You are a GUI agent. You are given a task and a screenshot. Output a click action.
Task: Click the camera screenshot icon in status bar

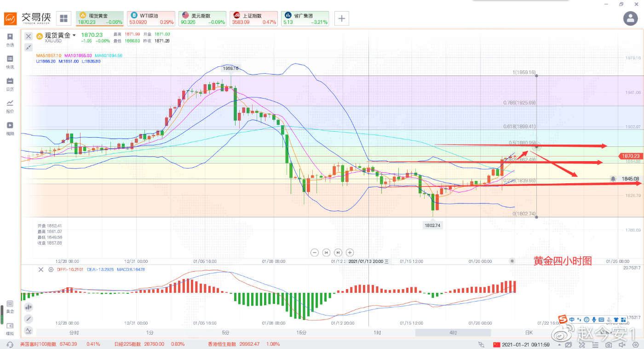tap(609, 344)
